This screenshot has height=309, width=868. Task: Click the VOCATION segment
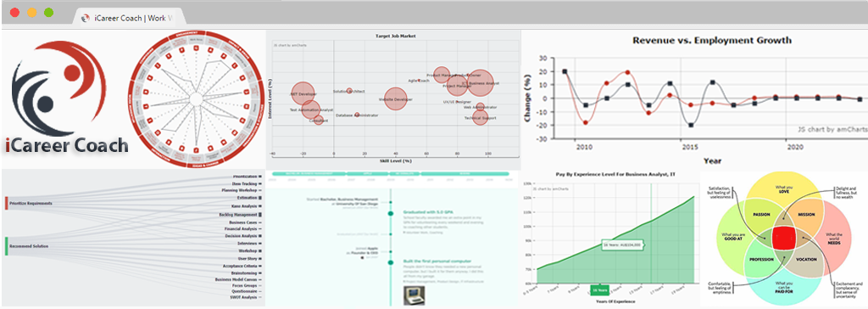(x=806, y=259)
